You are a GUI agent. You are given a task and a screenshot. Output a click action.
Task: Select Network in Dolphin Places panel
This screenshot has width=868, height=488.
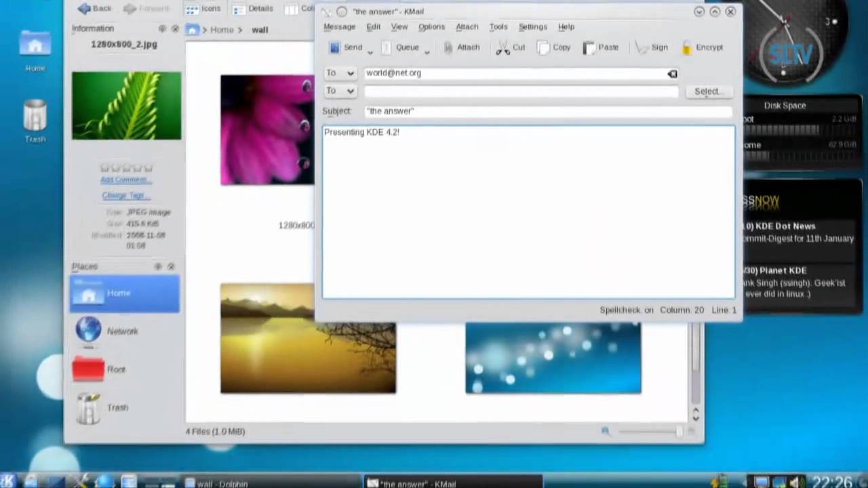[x=124, y=331]
